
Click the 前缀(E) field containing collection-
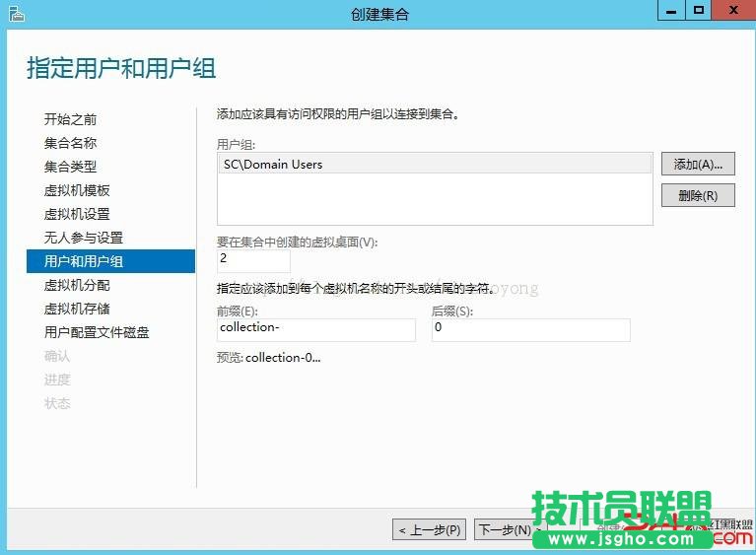[316, 330]
